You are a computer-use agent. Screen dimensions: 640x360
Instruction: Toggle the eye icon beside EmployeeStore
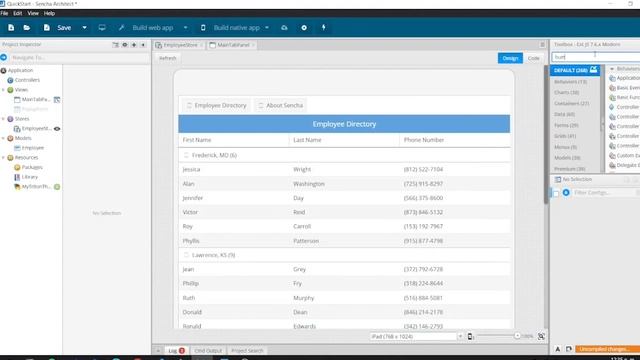pyautogui.click(x=57, y=129)
